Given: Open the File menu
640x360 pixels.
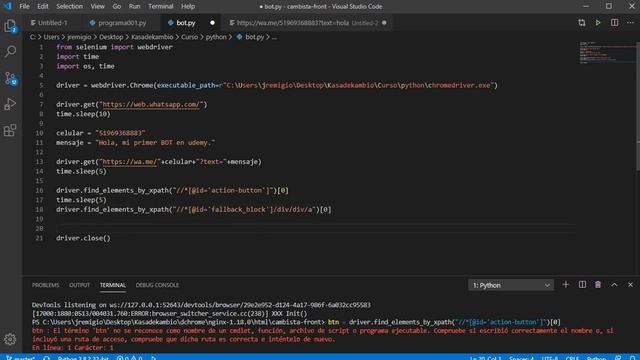Looking at the screenshot, I should (x=24, y=7).
